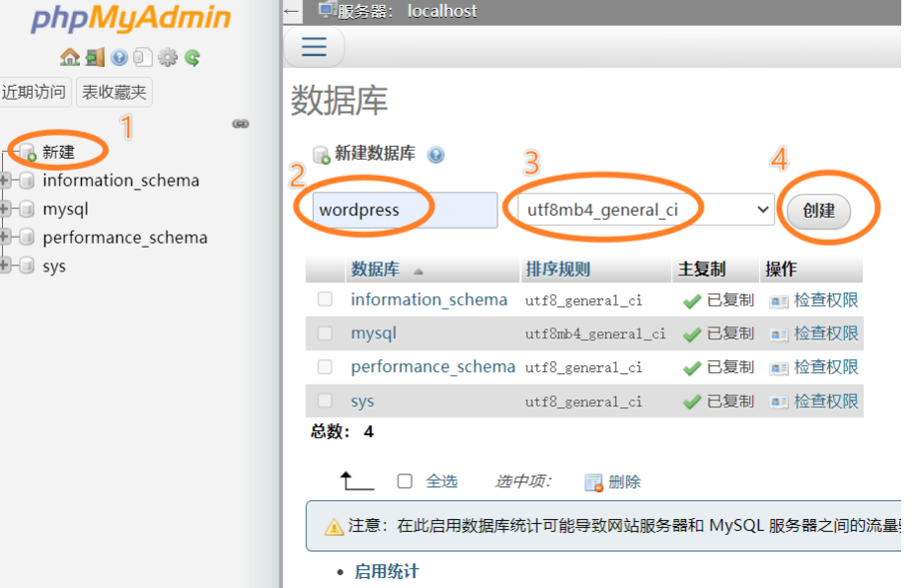Collapse the navigation panel with left arrow
Viewport: 916px width, 588px height.
tap(292, 11)
